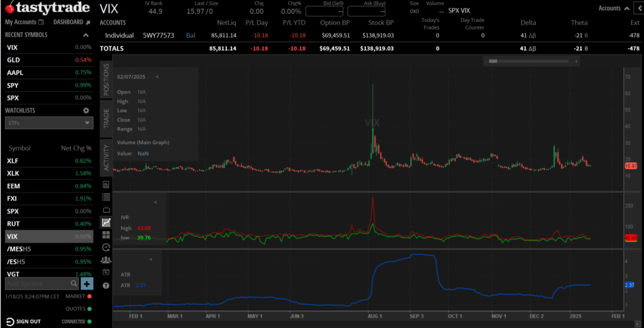The width and height of the screenshot is (644, 328).
Task: Open the TV video feed icon
Action: pos(106,210)
